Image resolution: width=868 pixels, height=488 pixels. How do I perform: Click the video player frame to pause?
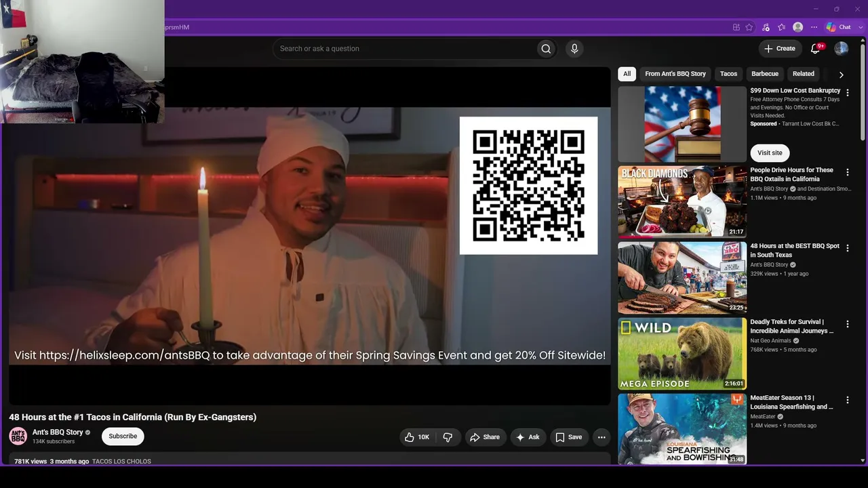click(x=310, y=236)
